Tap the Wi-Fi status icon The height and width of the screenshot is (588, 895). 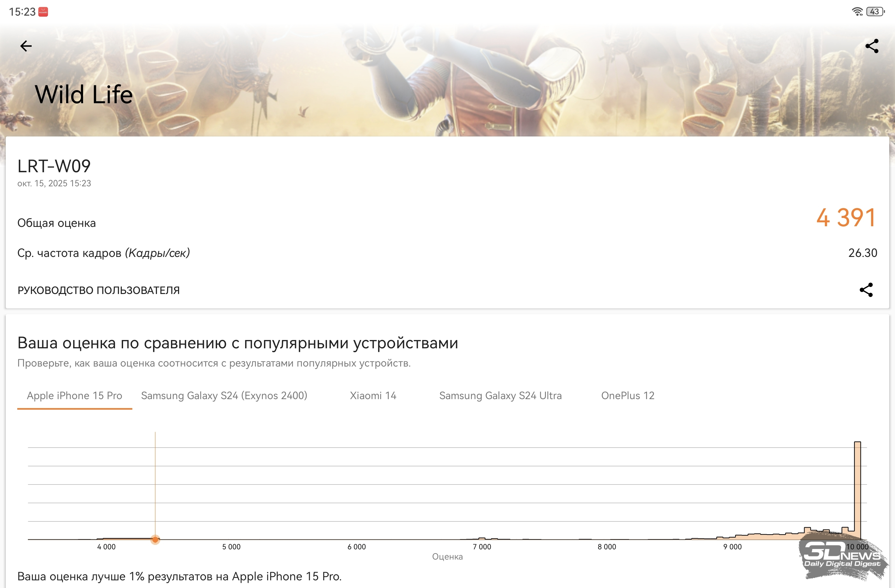(857, 12)
